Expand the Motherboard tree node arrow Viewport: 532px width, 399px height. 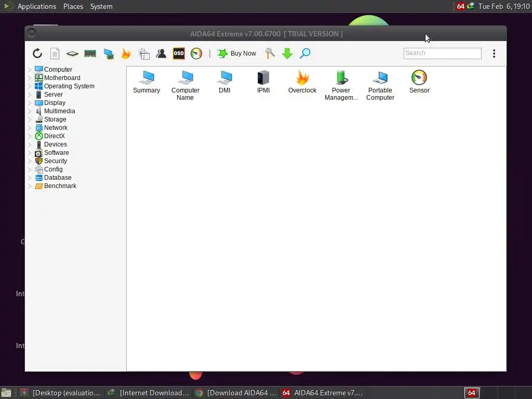pyautogui.click(x=30, y=78)
